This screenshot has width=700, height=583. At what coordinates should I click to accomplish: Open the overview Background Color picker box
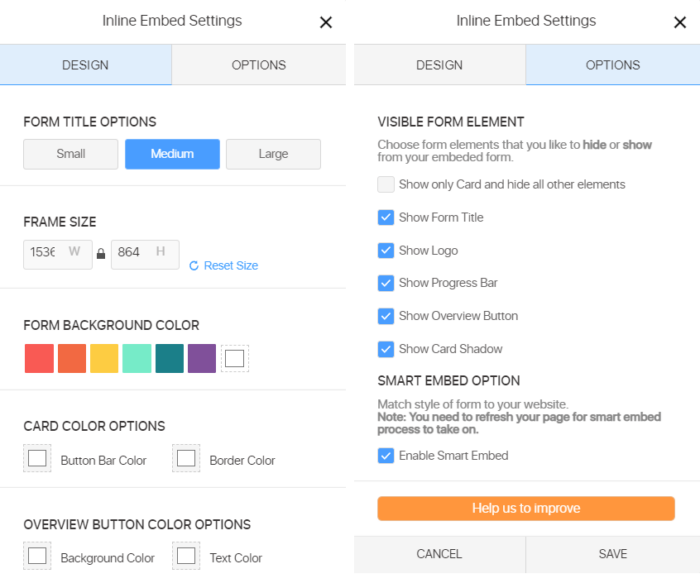[38, 557]
